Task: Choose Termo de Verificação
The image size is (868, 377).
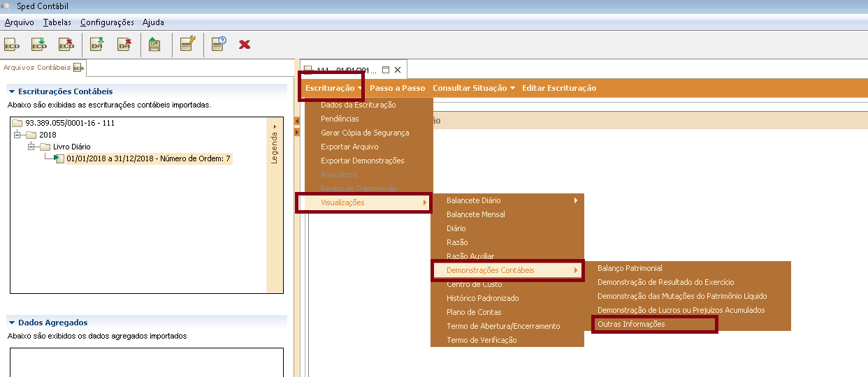Action: pos(507,340)
